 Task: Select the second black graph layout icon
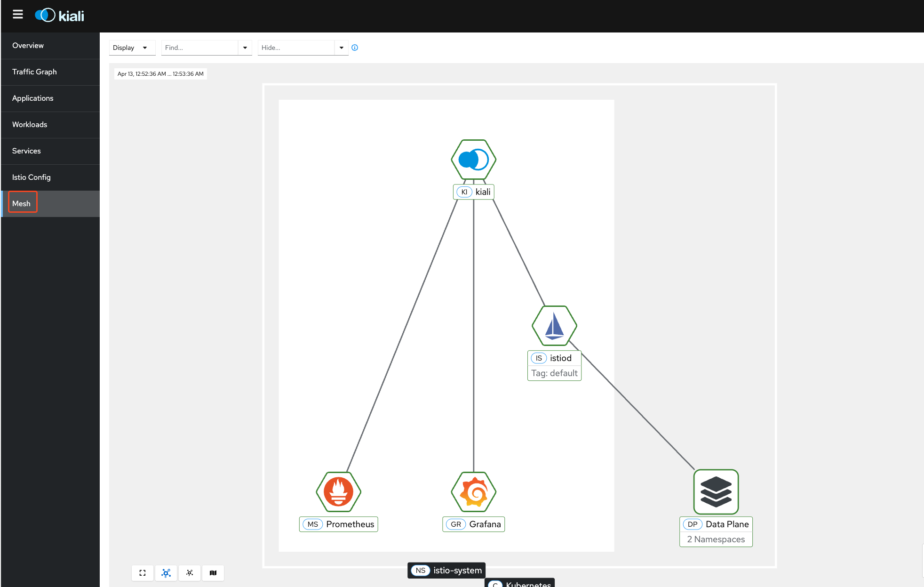(x=190, y=573)
